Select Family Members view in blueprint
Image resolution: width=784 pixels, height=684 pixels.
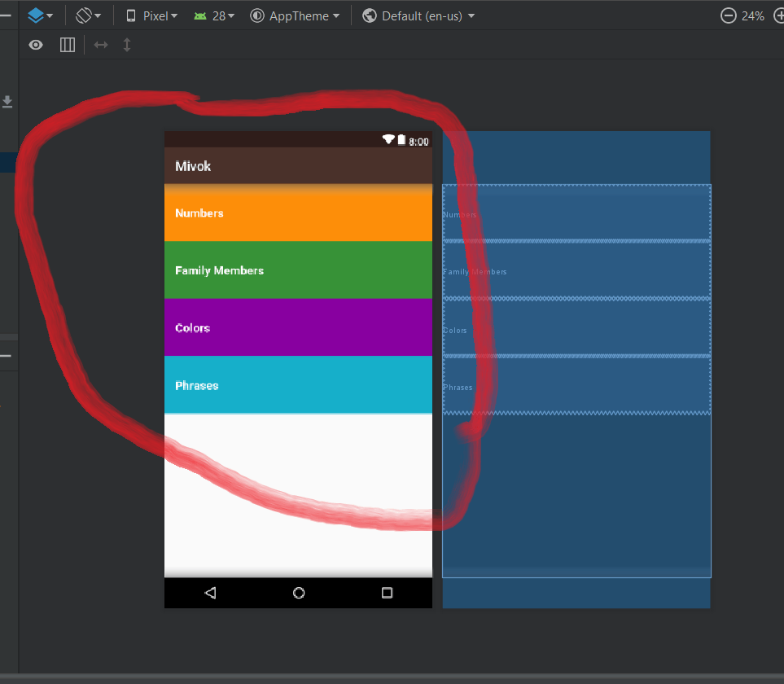[576, 270]
